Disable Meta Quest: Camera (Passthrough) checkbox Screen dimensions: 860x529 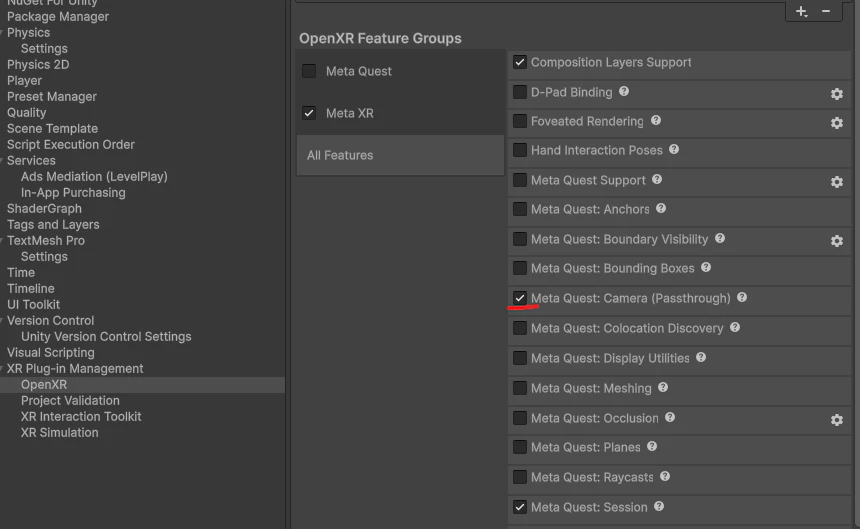tap(520, 298)
